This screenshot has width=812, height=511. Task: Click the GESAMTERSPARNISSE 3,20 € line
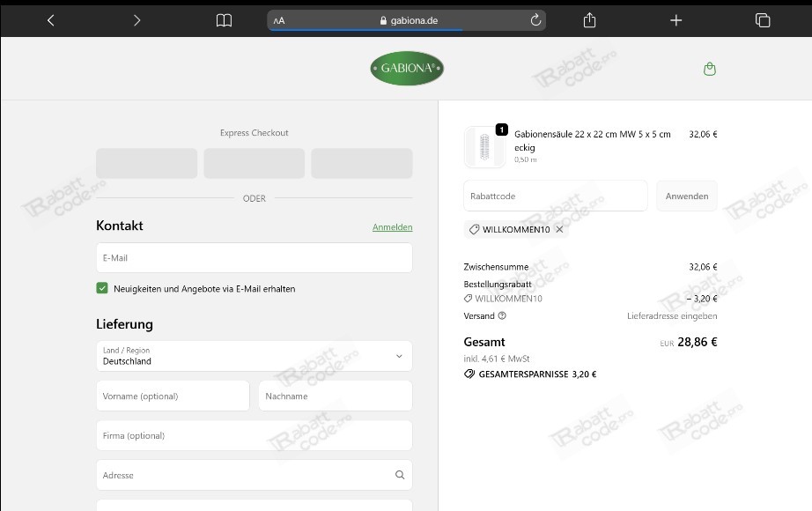(530, 374)
